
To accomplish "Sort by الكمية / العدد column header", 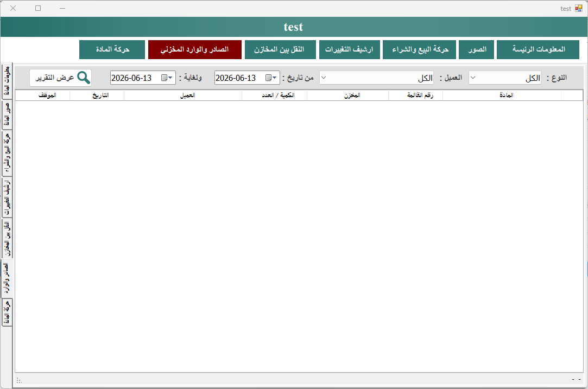I will (275, 95).
